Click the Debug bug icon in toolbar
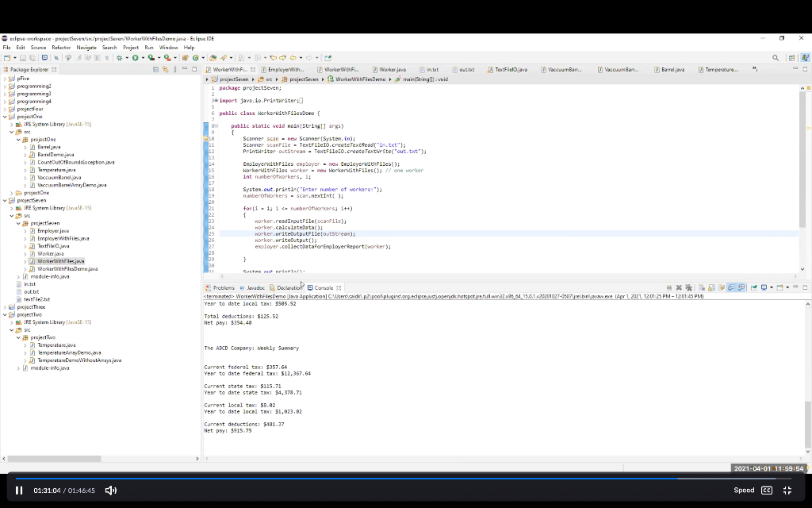812x508 pixels. [x=119, y=57]
